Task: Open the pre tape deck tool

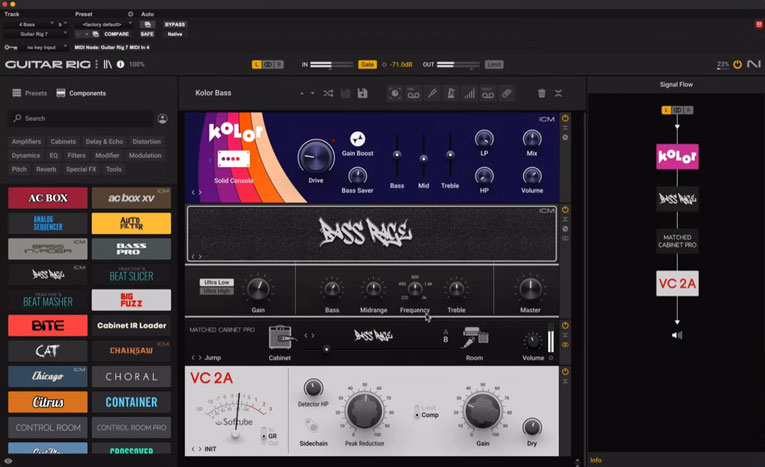Action: 413,93
